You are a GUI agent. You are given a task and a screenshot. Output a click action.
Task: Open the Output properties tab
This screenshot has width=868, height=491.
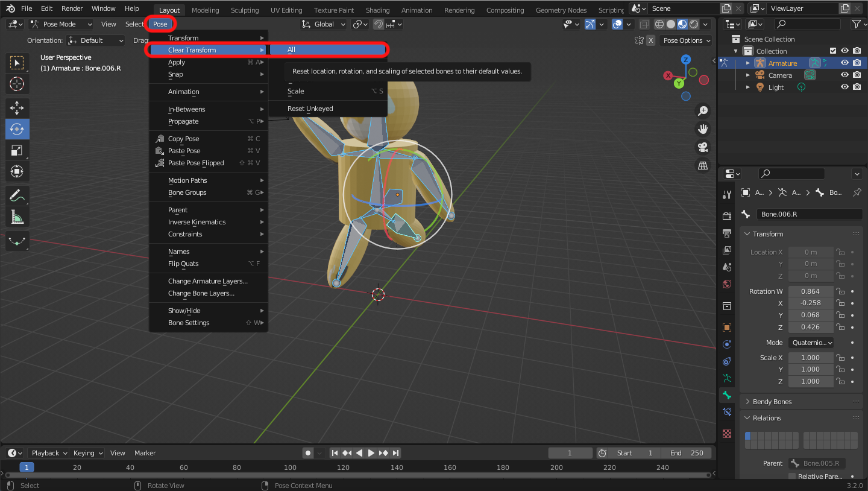pyautogui.click(x=728, y=233)
